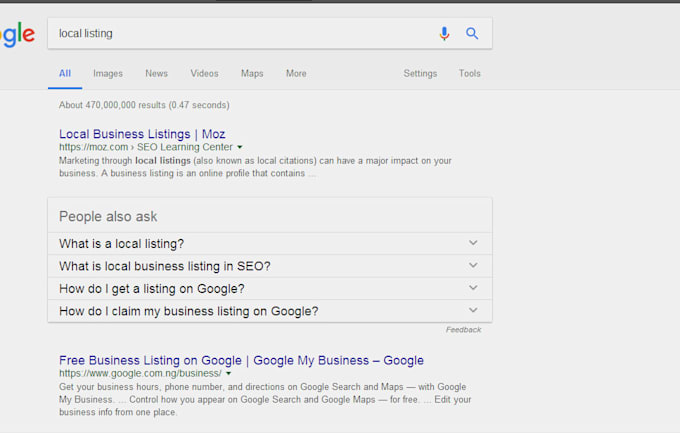The image size is (680, 442).
Task: Click the blue magnifier search icon
Action: coord(472,33)
